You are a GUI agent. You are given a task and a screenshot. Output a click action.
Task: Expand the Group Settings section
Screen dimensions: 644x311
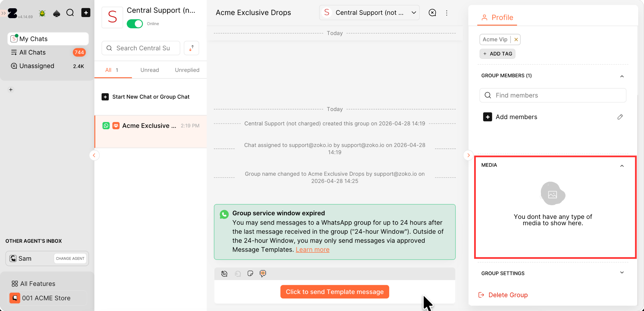(x=622, y=273)
